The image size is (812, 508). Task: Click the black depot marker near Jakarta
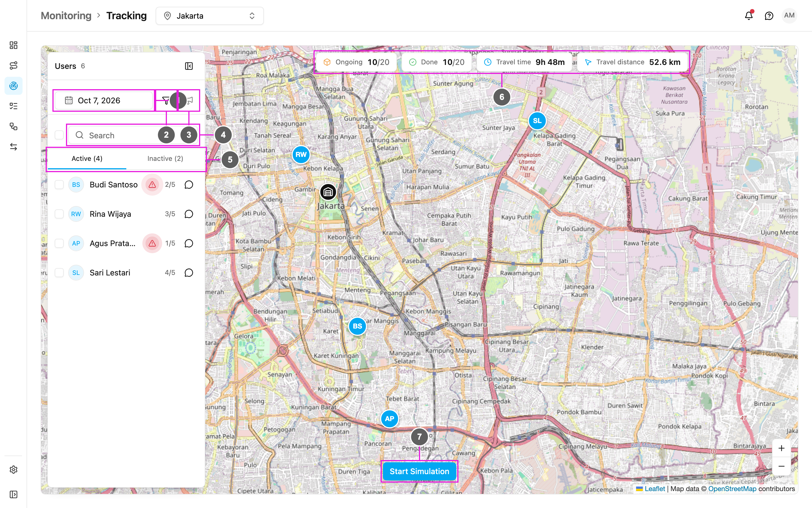328,192
